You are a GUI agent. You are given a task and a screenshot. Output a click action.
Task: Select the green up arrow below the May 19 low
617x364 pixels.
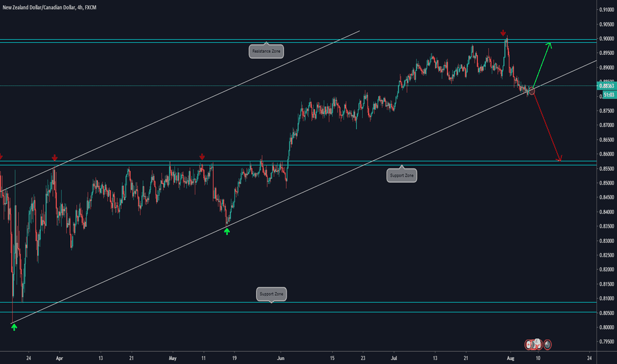pyautogui.click(x=226, y=232)
